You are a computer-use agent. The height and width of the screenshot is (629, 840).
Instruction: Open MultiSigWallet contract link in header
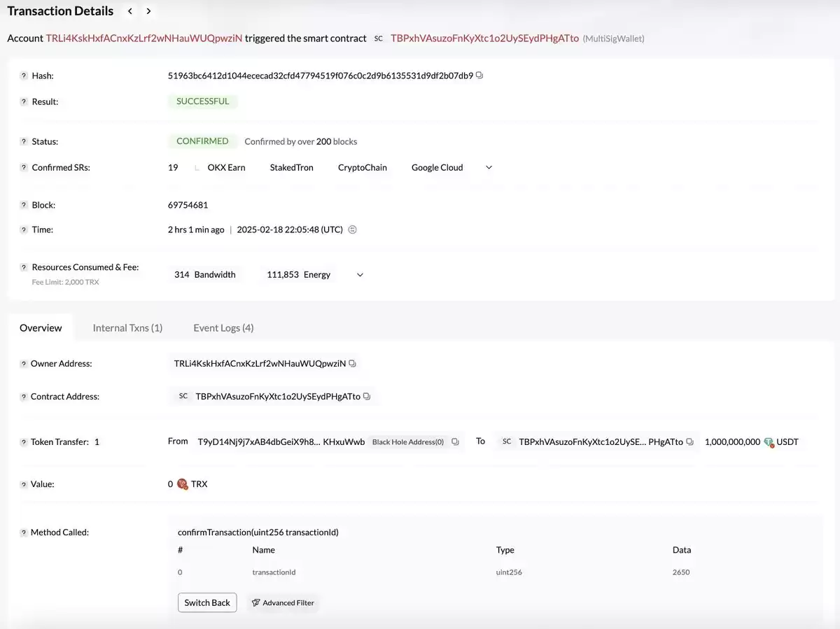[x=485, y=38]
